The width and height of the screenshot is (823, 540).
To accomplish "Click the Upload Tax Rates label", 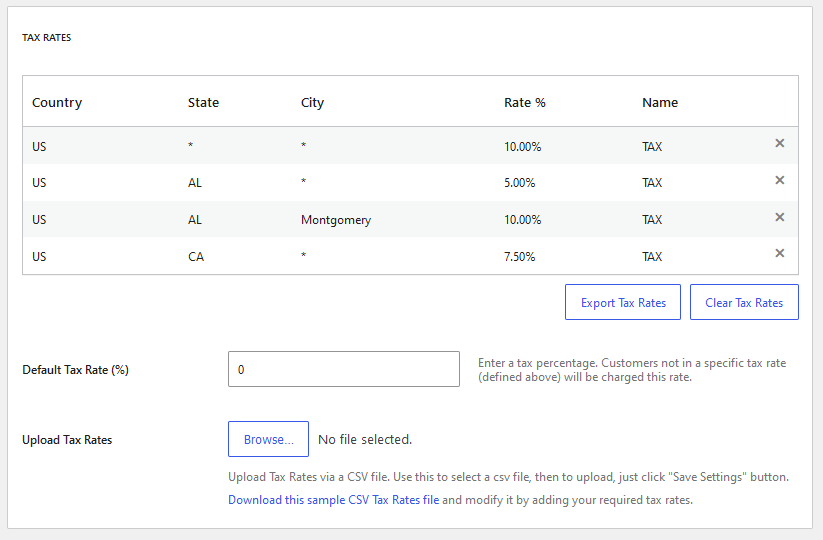I will 67,440.
